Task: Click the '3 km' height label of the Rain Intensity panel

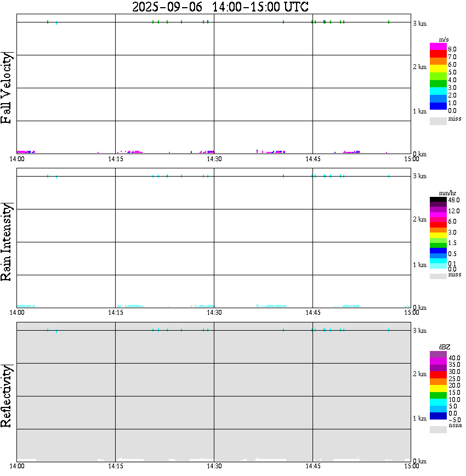Action: [x=419, y=176]
